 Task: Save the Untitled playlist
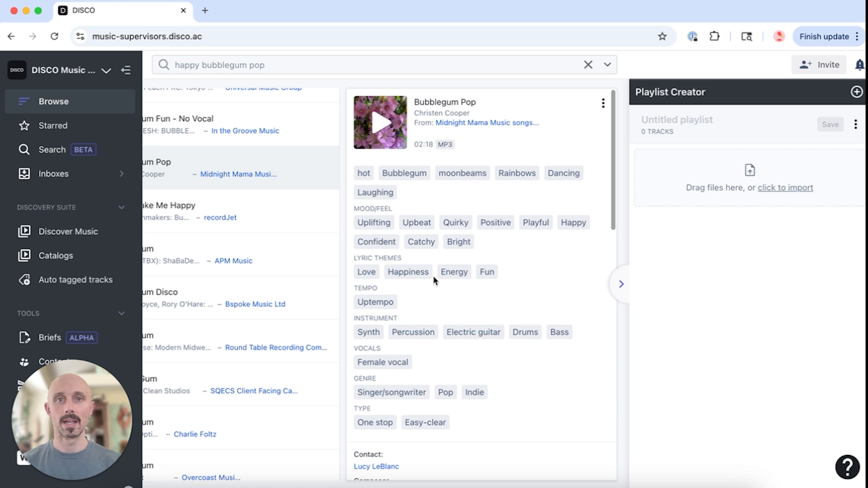[x=830, y=124]
